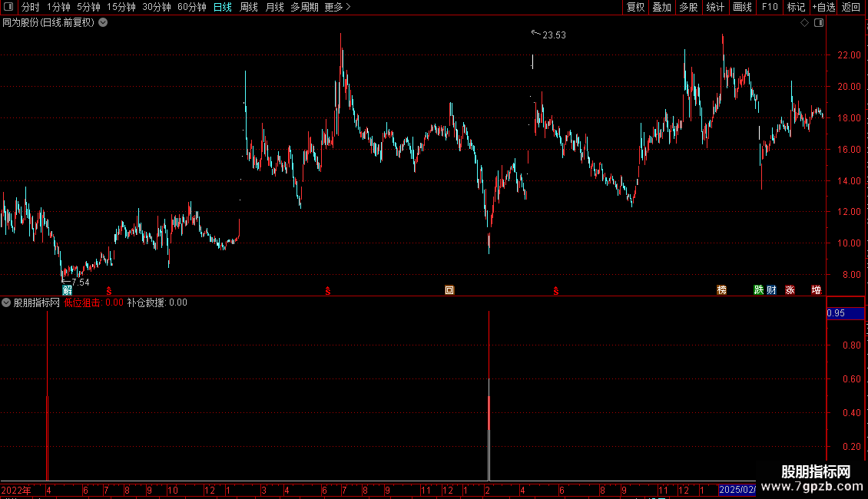Click the 跌 marker icon
Screen dimensions: 868x499
(758, 290)
